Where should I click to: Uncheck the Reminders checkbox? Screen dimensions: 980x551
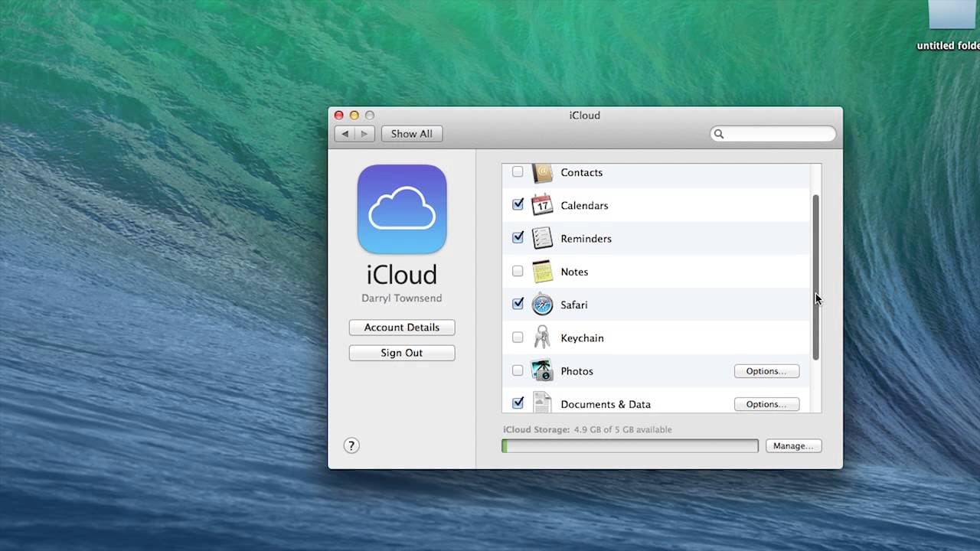coord(518,238)
